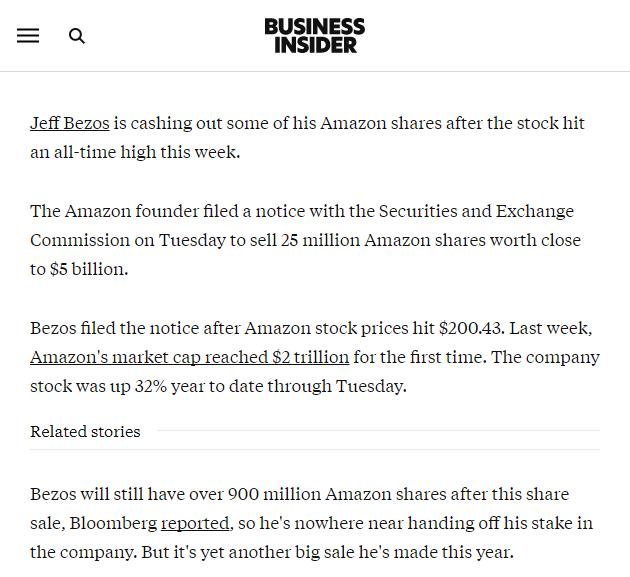Click the word "Bloomberg" in the last paragraph
This screenshot has width=630, height=577.
click(x=113, y=523)
